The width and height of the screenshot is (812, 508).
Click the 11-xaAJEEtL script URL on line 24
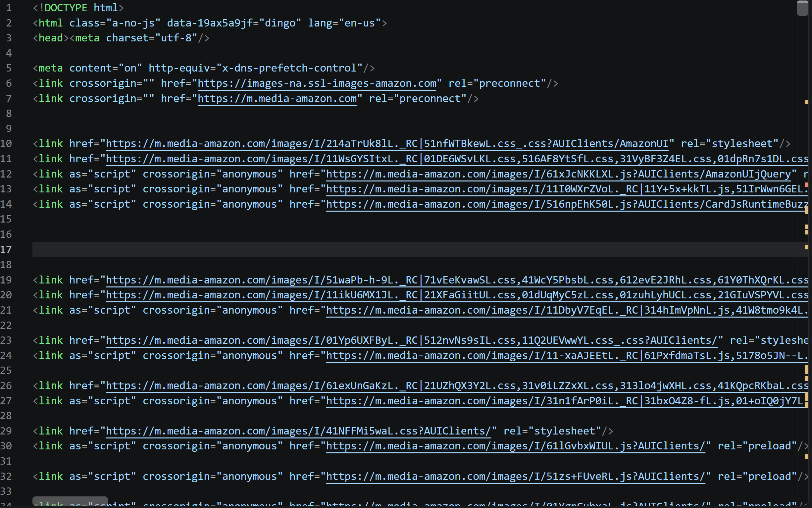567,355
